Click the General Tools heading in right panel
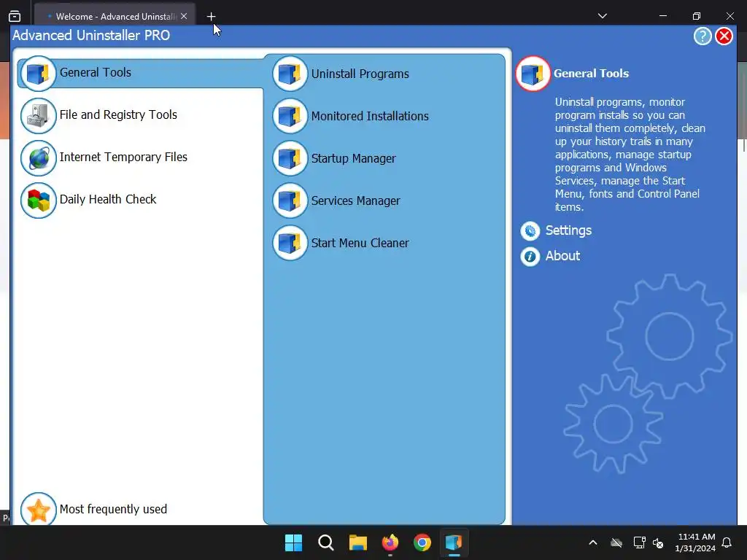This screenshot has width=747, height=560. coord(591,74)
